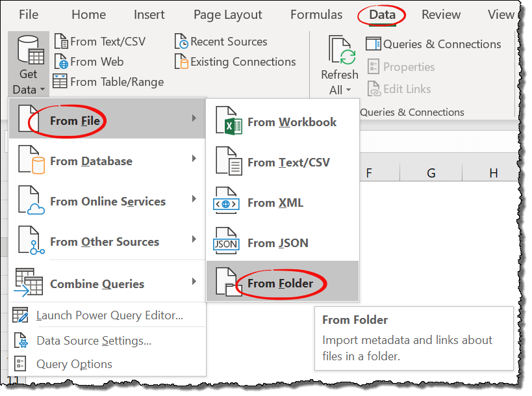Select From Folder menu entry
Image resolution: width=532 pixels, height=396 pixels.
280,284
